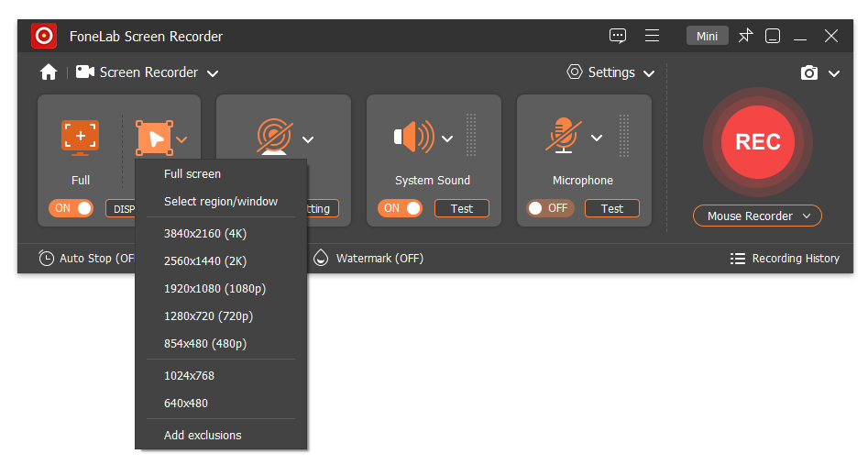Expand the Microphone device chevron

(x=596, y=138)
